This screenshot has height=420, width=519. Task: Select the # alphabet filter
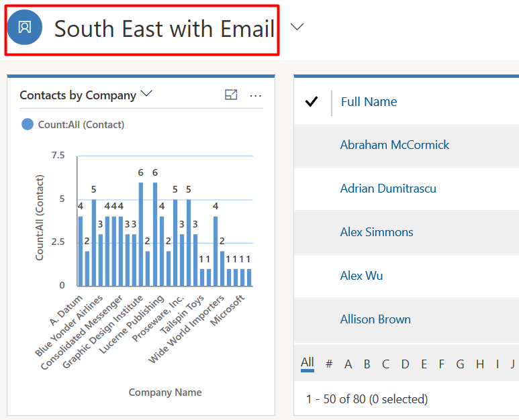pos(329,364)
